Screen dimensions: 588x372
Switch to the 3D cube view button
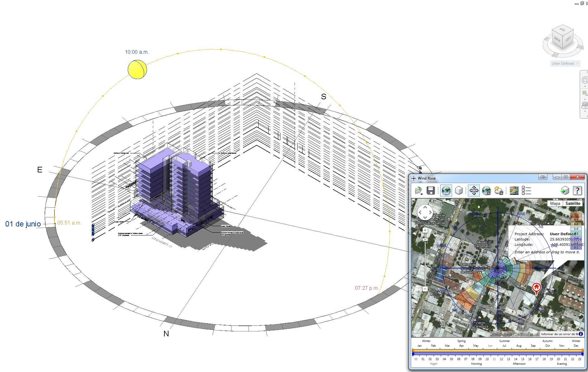459,191
